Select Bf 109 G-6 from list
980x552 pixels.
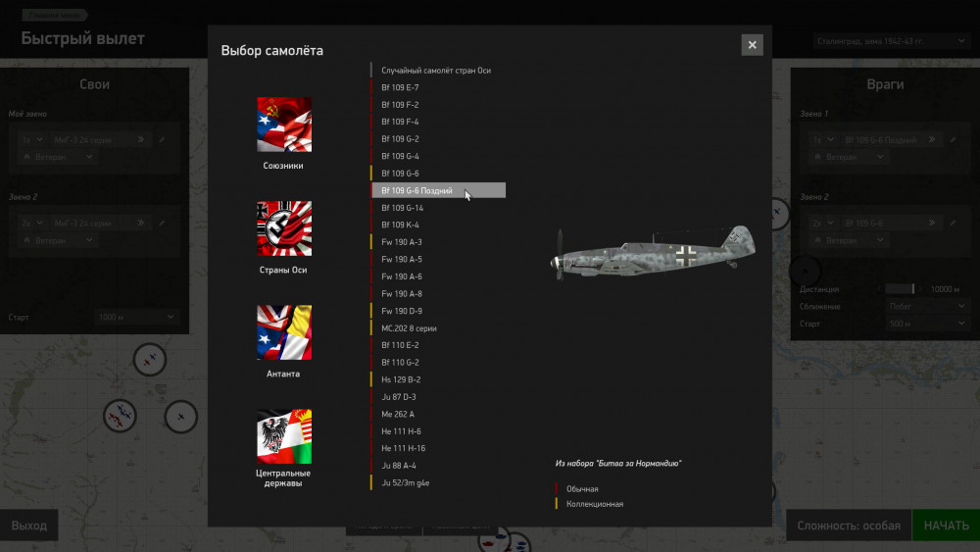click(438, 174)
